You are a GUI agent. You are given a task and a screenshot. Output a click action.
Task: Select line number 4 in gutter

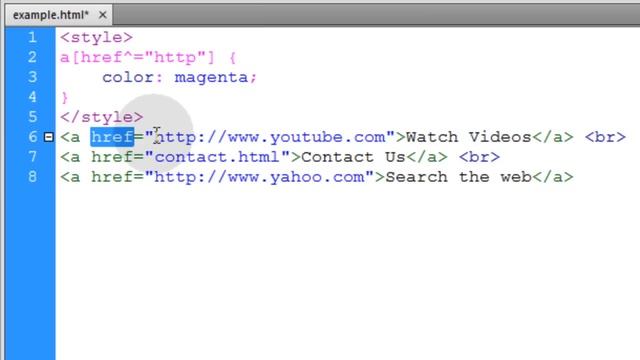pyautogui.click(x=32, y=97)
